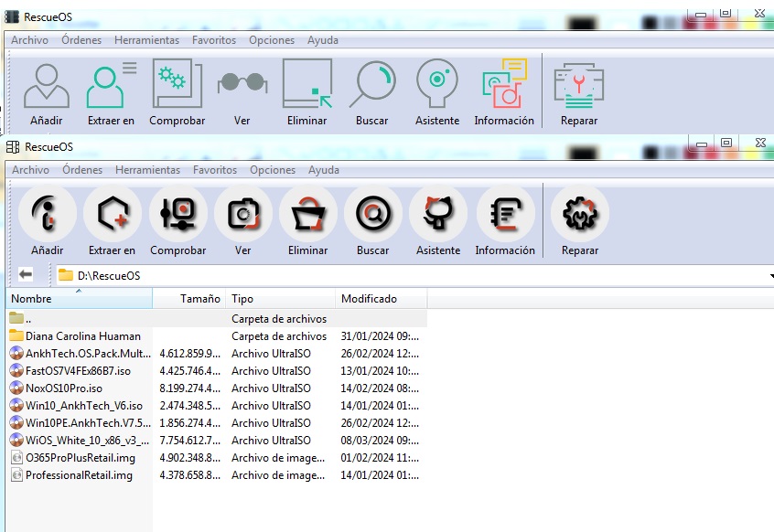Open Órdenes menu in lower RescueOS window

pos(82,170)
